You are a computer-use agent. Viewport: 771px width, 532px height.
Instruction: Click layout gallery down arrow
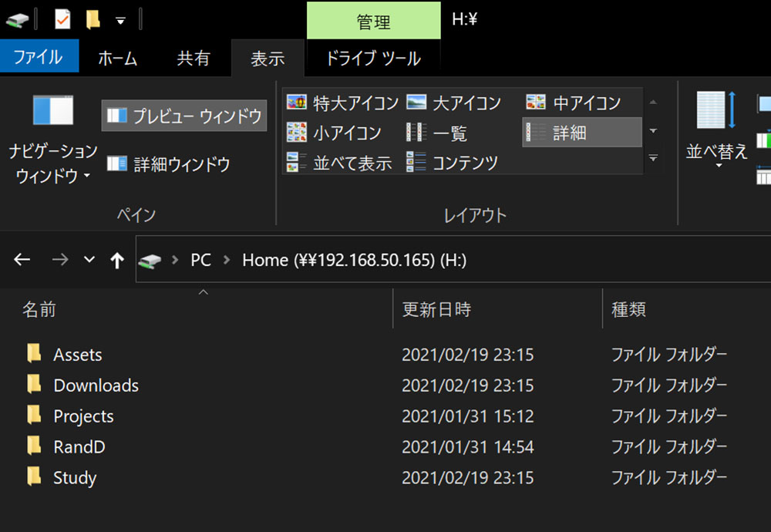pos(654,131)
